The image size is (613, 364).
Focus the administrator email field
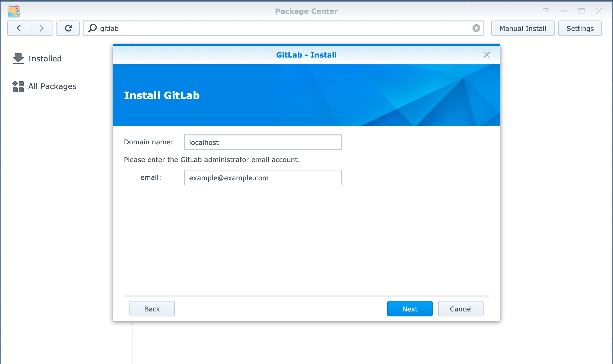tap(263, 178)
